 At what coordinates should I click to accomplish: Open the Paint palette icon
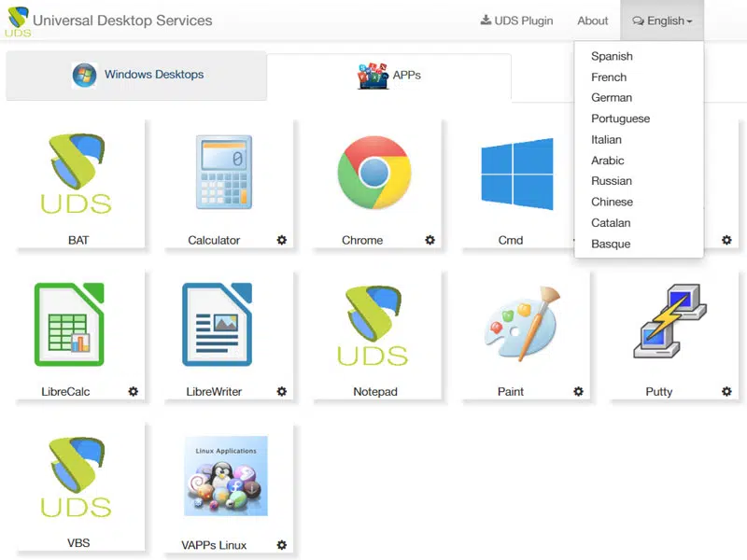point(522,324)
